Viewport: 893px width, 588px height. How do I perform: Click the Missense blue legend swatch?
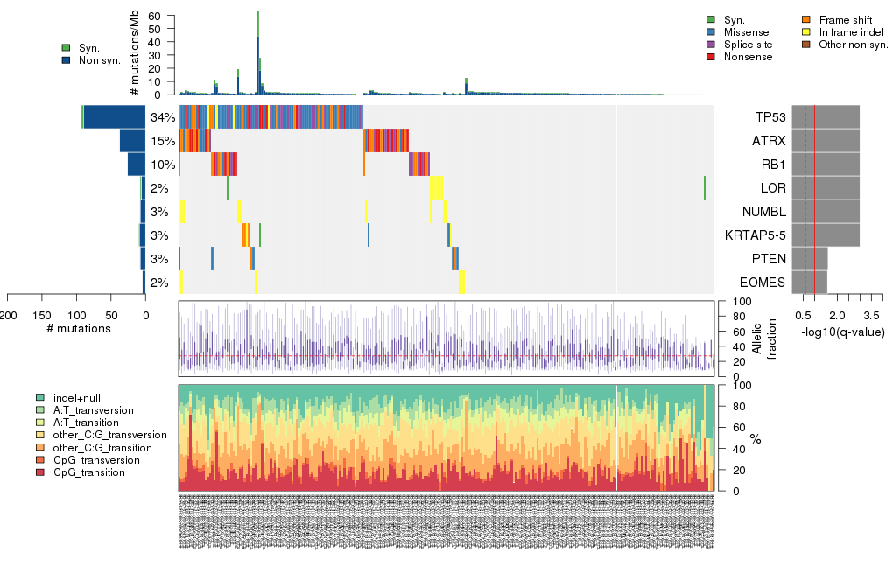pos(710,32)
